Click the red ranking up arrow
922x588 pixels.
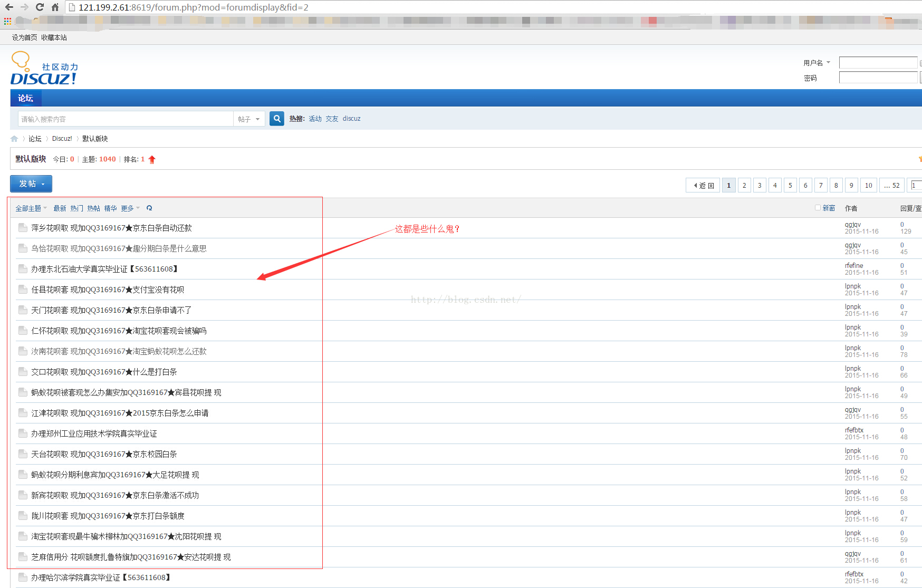152,159
